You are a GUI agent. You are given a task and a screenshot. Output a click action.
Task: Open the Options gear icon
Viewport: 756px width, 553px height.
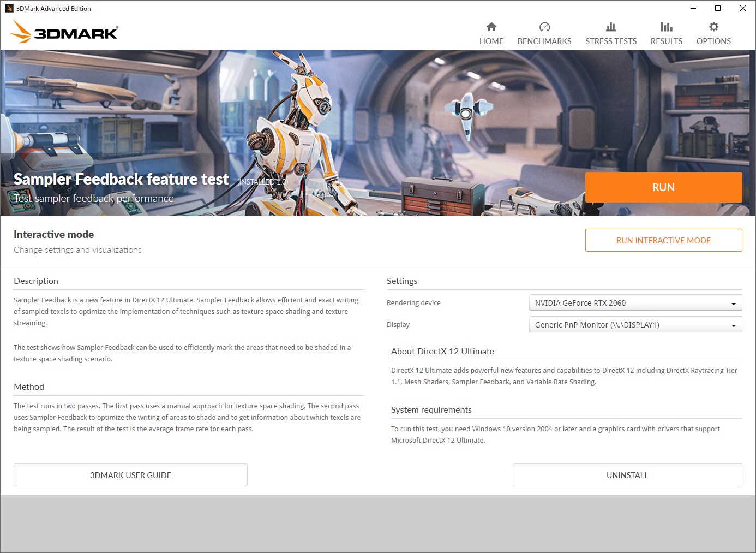[x=713, y=27]
